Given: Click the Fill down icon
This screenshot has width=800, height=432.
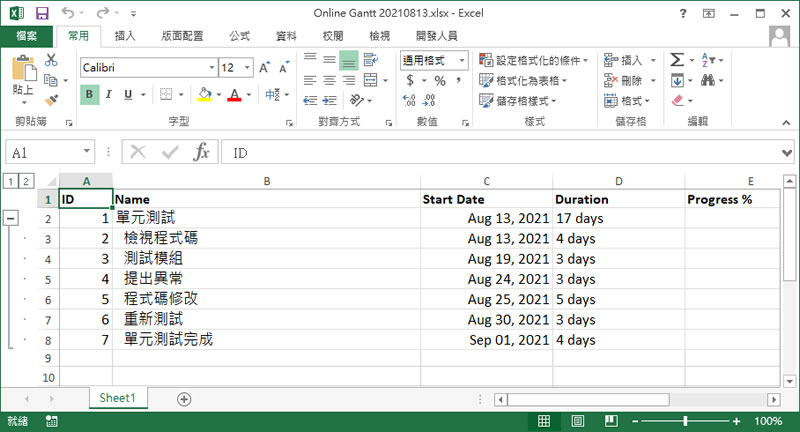Looking at the screenshot, I should (677, 81).
